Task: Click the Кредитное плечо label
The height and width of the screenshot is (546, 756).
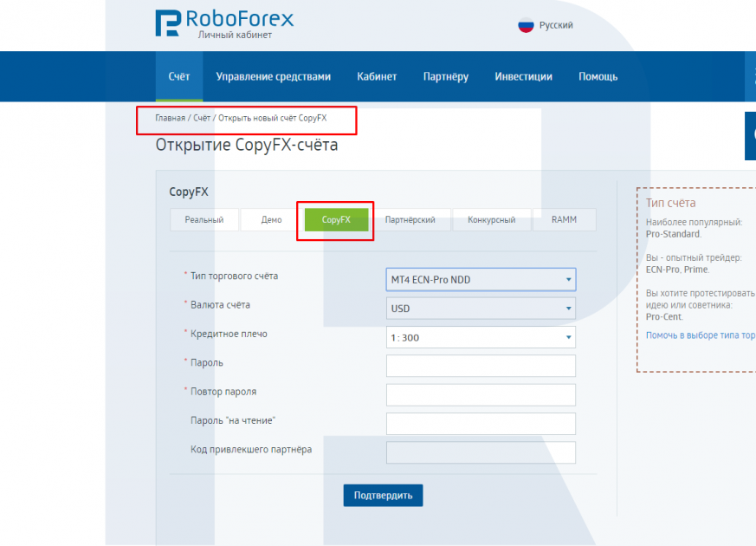Action: click(229, 334)
